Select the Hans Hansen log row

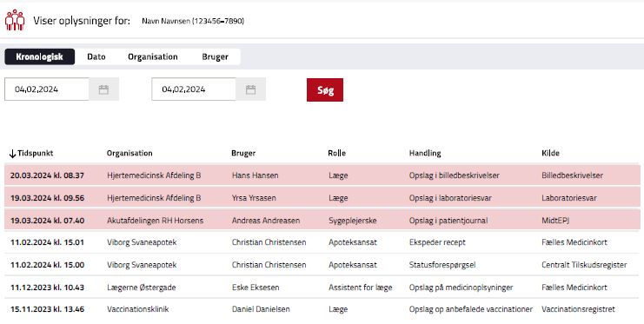tap(322, 175)
